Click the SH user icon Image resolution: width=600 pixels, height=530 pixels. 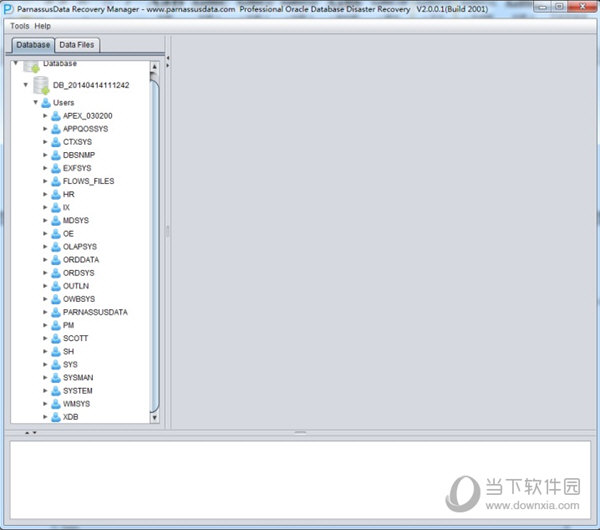click(x=56, y=351)
